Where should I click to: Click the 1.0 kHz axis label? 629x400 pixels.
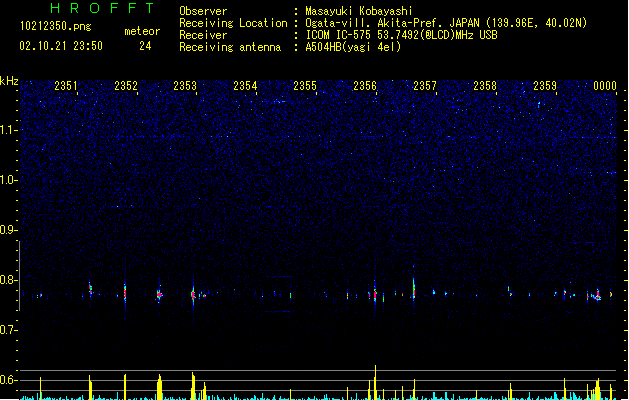pyautogui.click(x=8, y=180)
